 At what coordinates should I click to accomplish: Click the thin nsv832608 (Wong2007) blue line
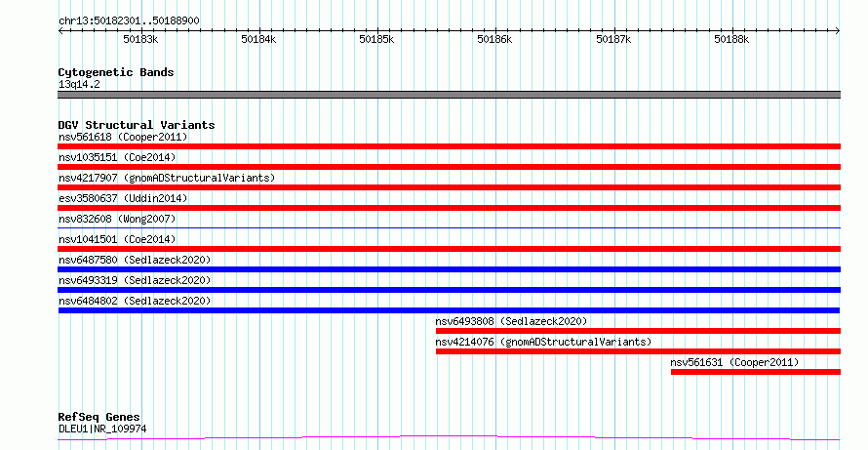tap(449, 227)
